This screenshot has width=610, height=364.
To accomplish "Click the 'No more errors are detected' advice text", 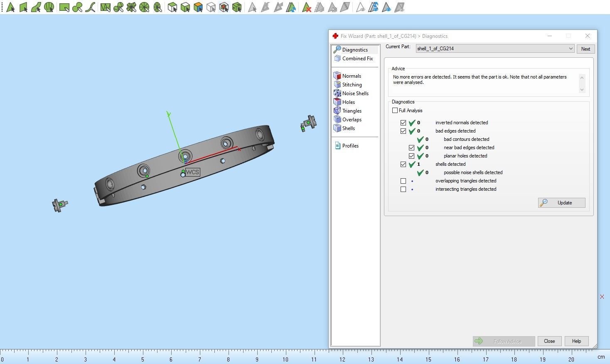I will [480, 80].
